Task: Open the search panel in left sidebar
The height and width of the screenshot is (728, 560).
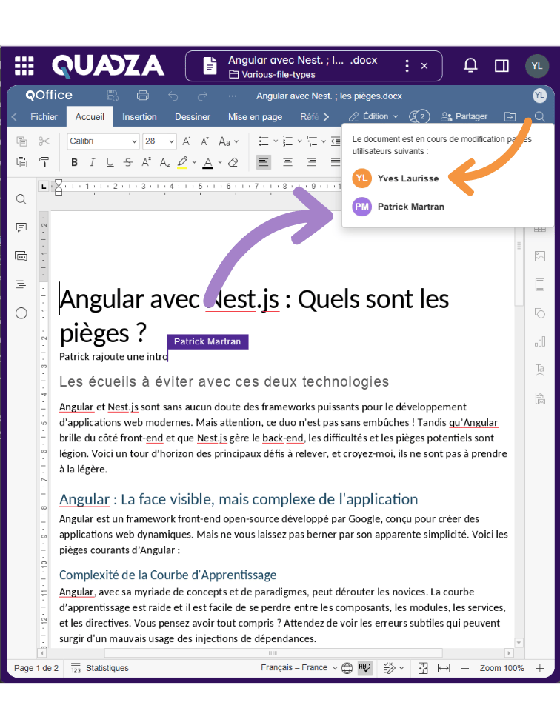Action: (21, 199)
